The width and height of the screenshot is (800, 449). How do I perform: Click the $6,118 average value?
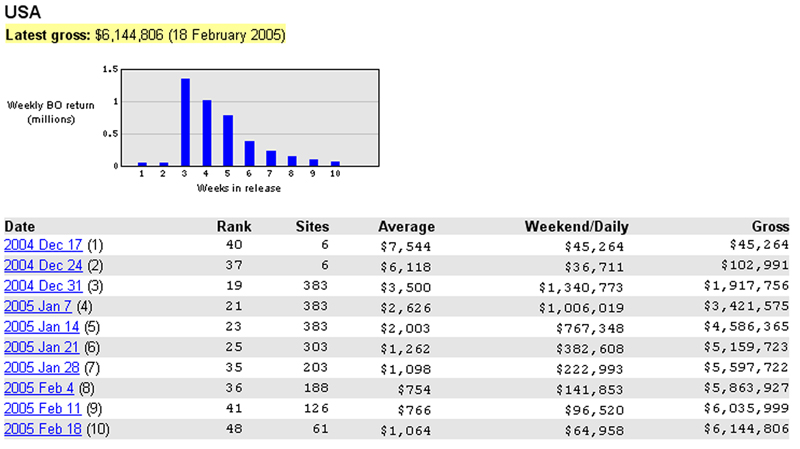tap(406, 267)
